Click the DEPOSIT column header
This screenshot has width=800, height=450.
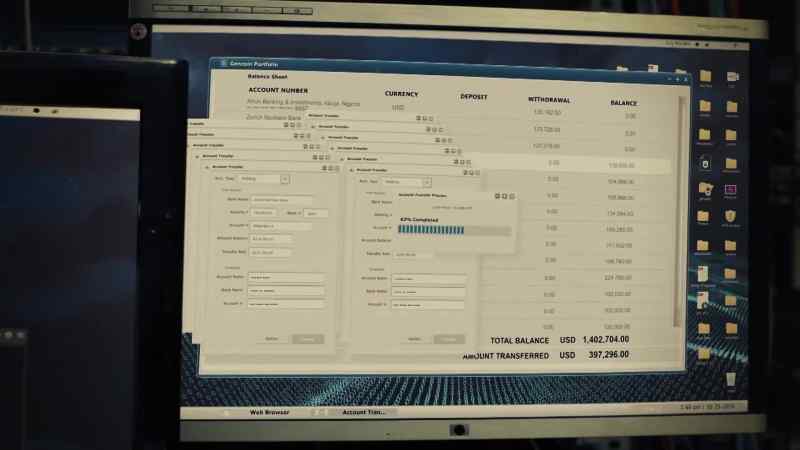click(473, 96)
